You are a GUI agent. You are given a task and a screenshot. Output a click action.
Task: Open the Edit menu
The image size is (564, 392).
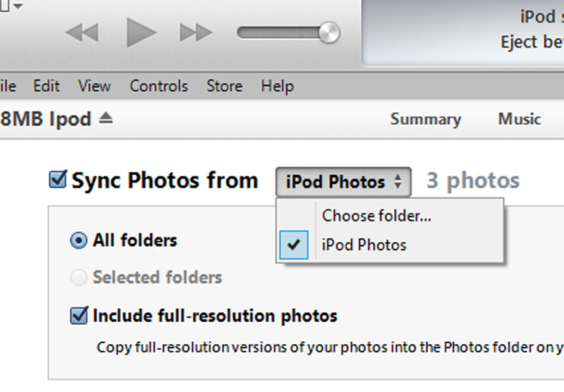pyautogui.click(x=47, y=86)
